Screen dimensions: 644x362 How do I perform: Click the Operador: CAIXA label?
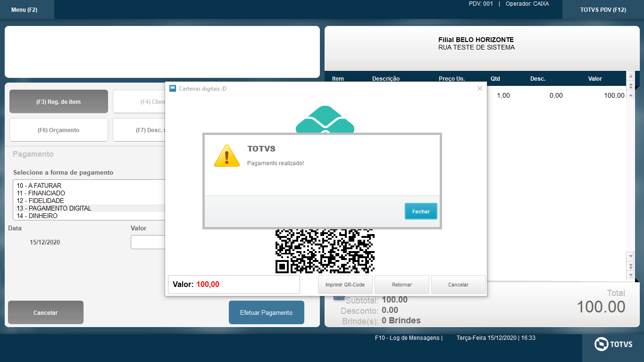click(x=527, y=4)
